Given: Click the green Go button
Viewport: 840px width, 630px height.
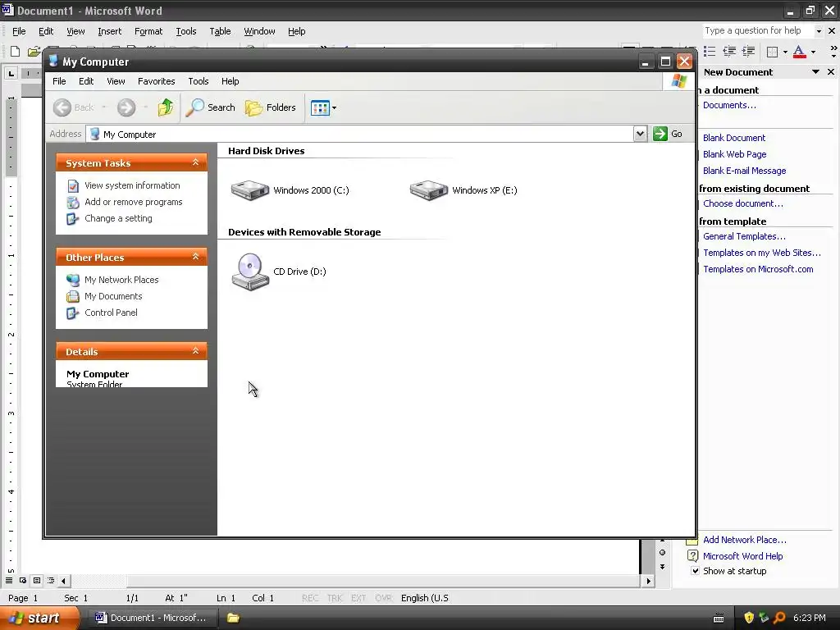Looking at the screenshot, I should [x=668, y=134].
